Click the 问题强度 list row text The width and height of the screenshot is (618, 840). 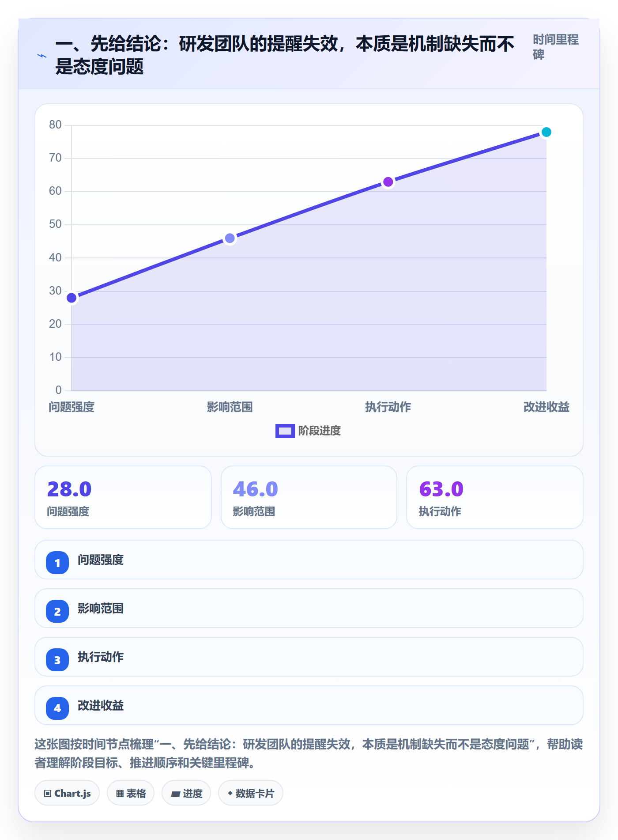[x=101, y=560]
